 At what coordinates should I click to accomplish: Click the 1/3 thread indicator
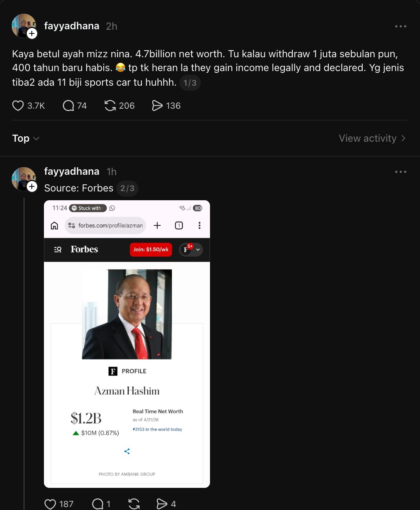(190, 83)
